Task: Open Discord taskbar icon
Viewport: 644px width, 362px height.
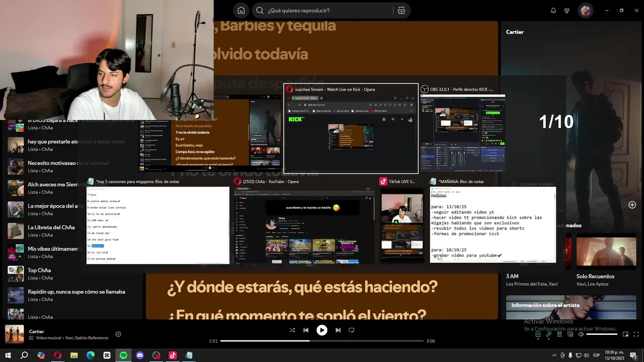Action: tap(140, 355)
